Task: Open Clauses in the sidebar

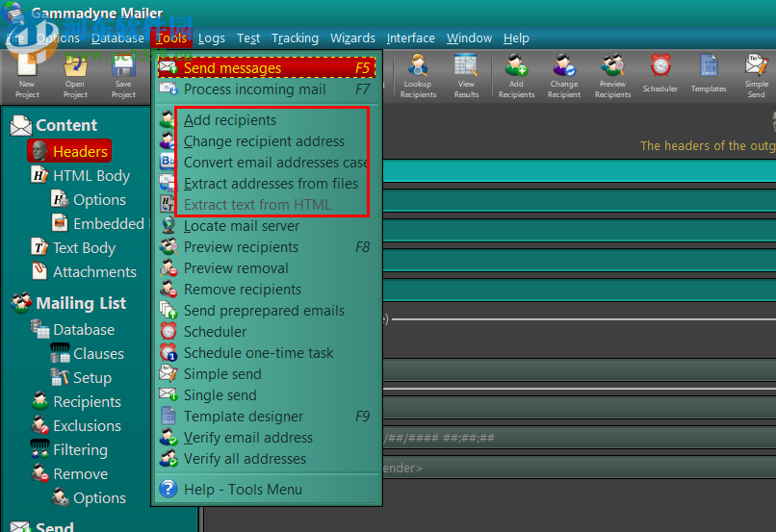Action: point(88,353)
